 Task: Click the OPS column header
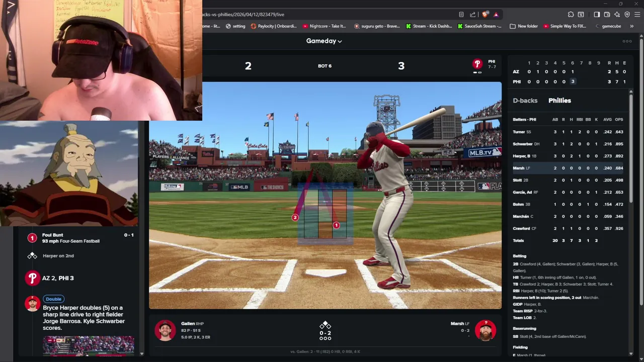pyautogui.click(x=619, y=120)
